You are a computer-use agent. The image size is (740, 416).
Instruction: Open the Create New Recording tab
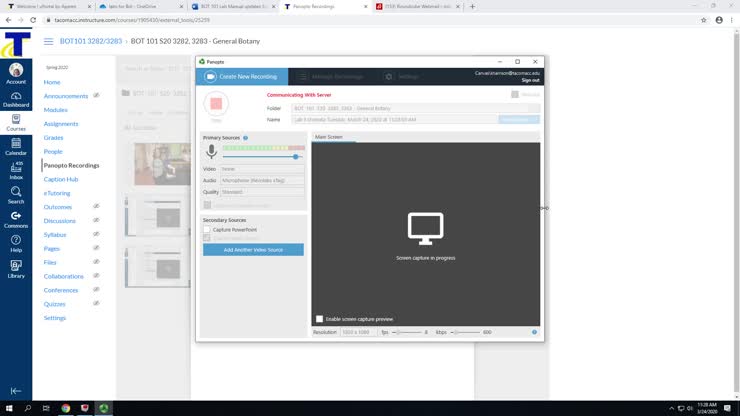242,76
